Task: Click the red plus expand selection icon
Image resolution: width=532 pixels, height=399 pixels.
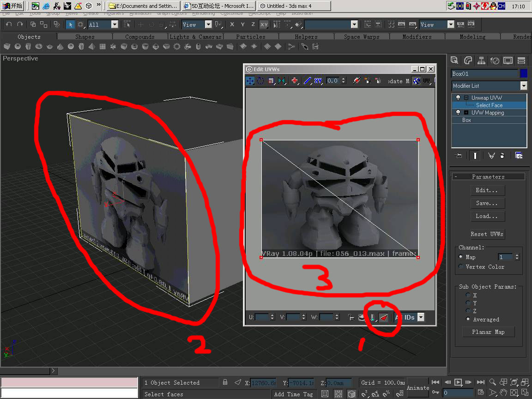Action: pos(295,81)
